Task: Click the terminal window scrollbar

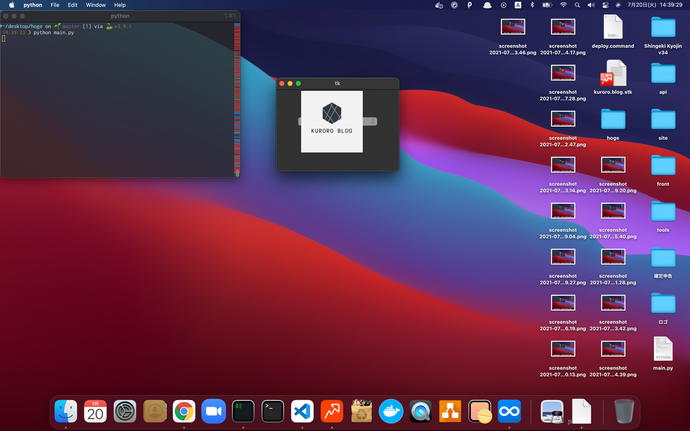Action: pyautogui.click(x=237, y=100)
